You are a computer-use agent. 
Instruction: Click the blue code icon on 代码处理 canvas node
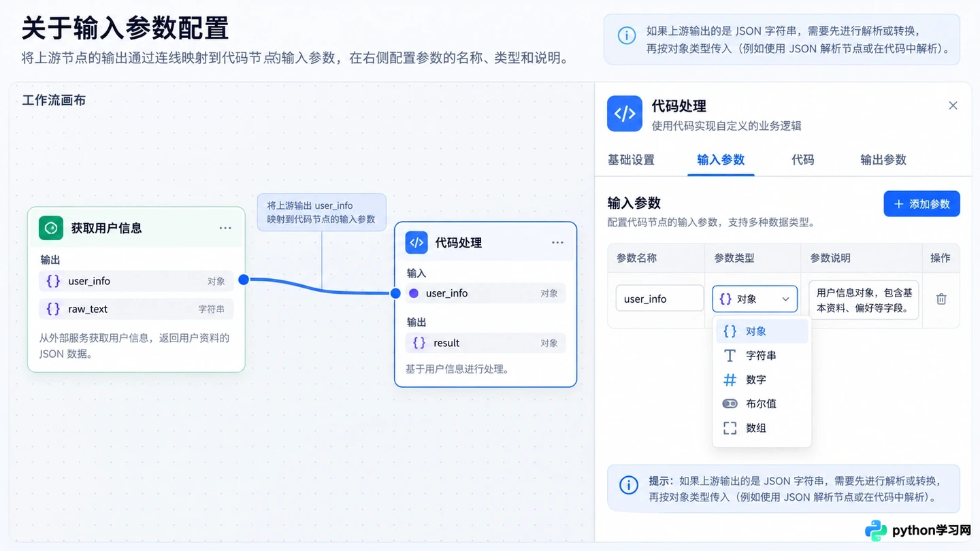point(416,243)
